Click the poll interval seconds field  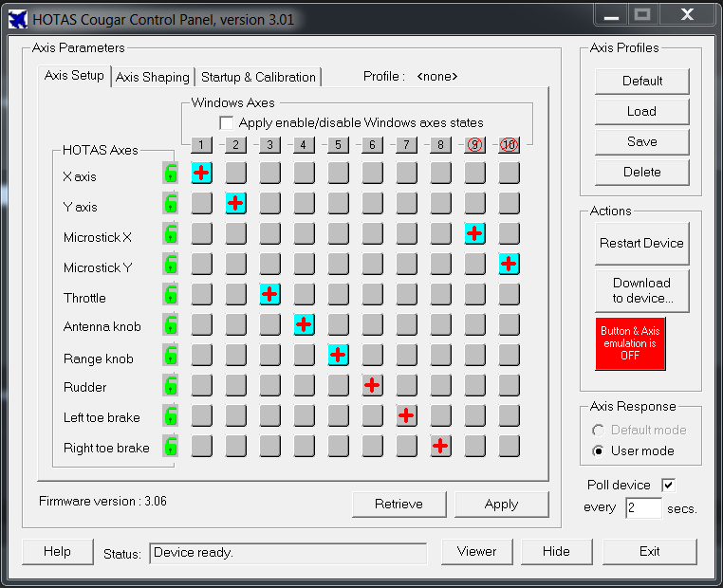click(643, 507)
